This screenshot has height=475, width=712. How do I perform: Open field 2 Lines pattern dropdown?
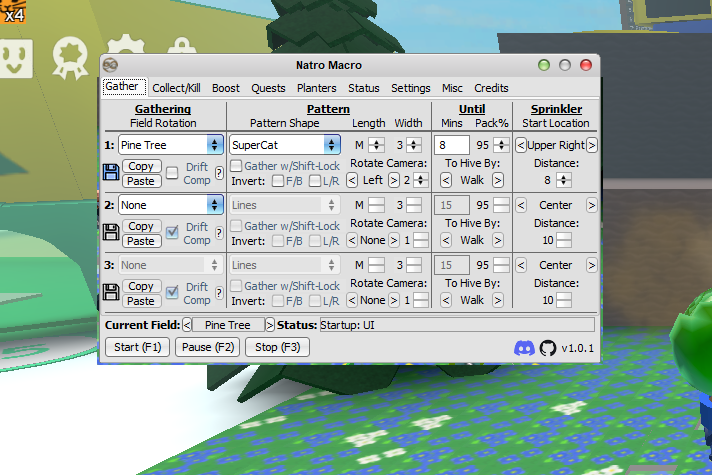(285, 205)
